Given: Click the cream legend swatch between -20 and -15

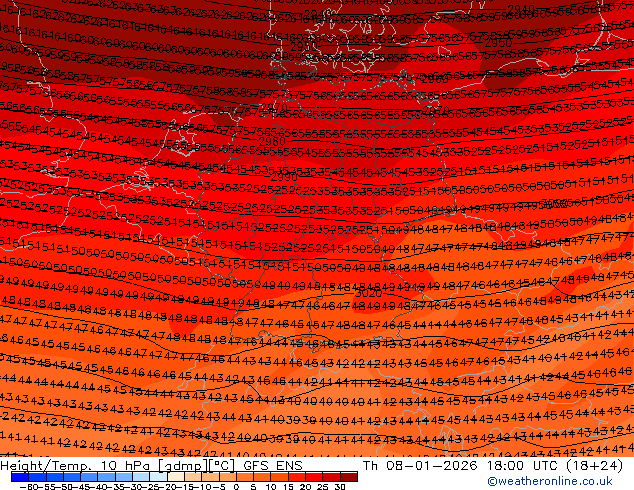Looking at the screenshot, I should pos(176,477).
